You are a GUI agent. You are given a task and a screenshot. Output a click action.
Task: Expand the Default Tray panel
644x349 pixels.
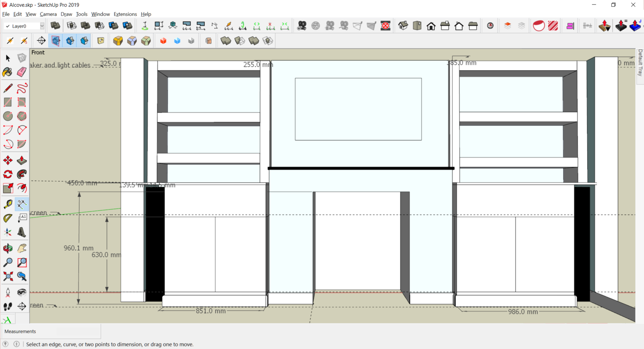tap(640, 63)
